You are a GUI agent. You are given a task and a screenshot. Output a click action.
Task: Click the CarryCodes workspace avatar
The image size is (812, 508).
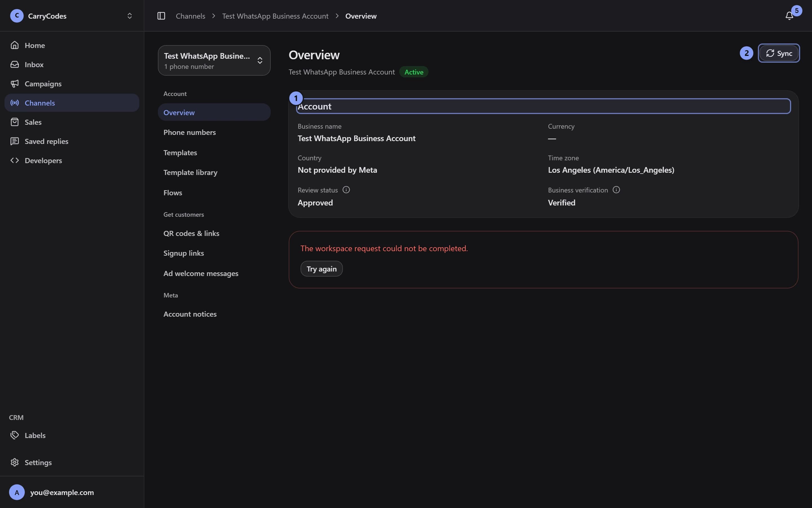tap(17, 16)
